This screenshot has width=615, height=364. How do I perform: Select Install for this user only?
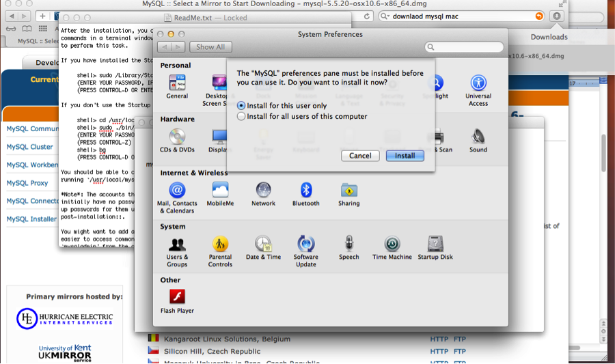(x=241, y=106)
